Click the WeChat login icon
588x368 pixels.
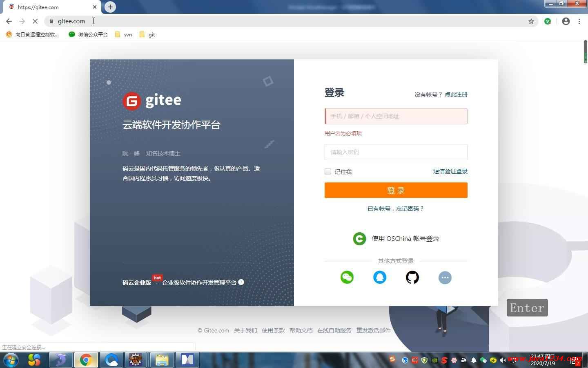347,277
